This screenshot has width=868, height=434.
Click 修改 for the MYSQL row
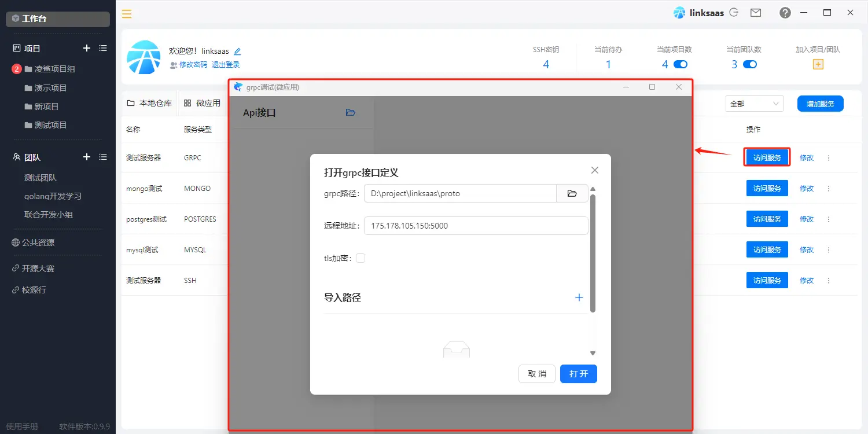point(807,249)
